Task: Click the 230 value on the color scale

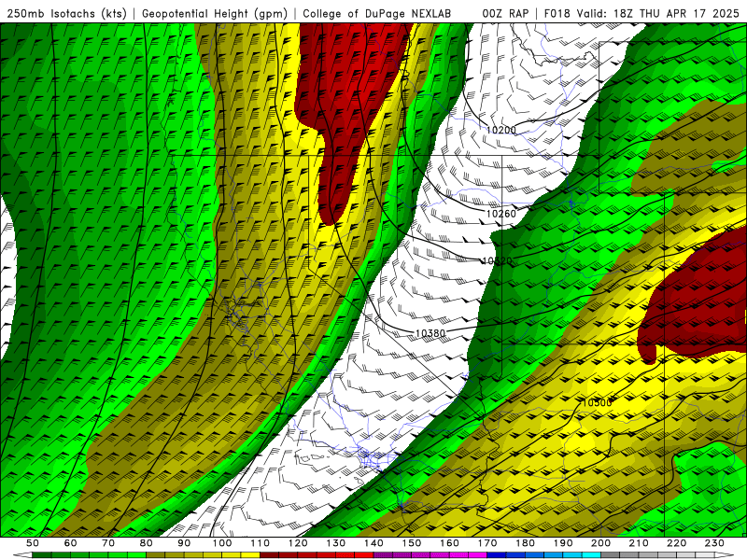Action: [714, 543]
